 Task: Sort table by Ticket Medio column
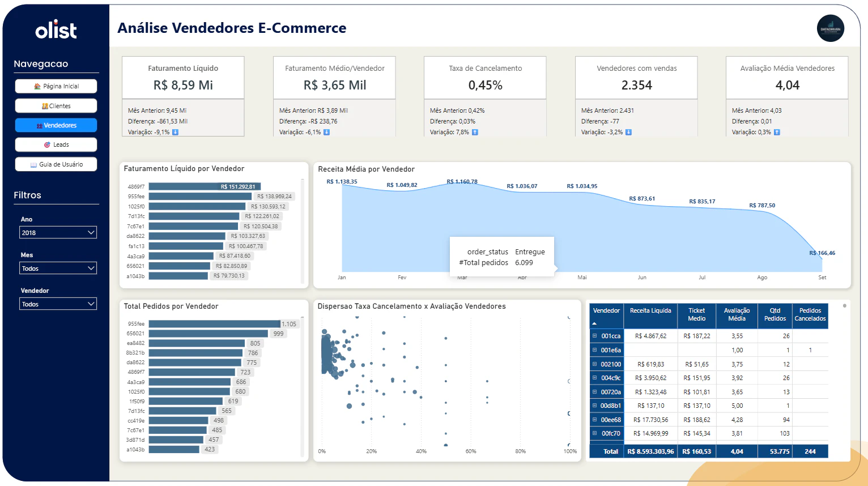697,316
